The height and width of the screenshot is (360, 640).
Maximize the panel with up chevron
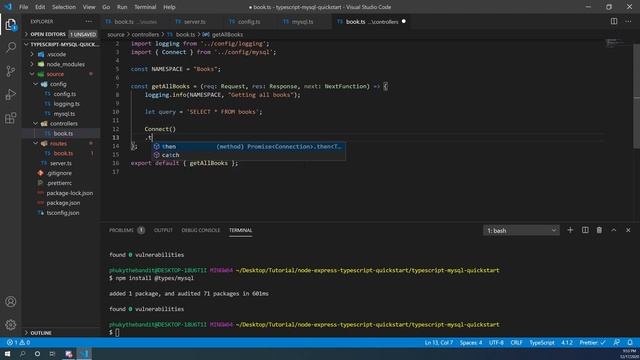coord(613,230)
